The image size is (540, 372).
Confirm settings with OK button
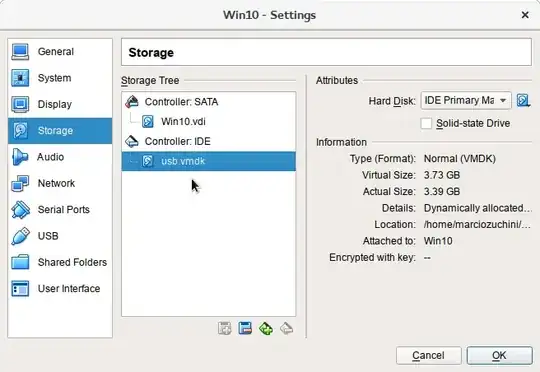point(499,355)
